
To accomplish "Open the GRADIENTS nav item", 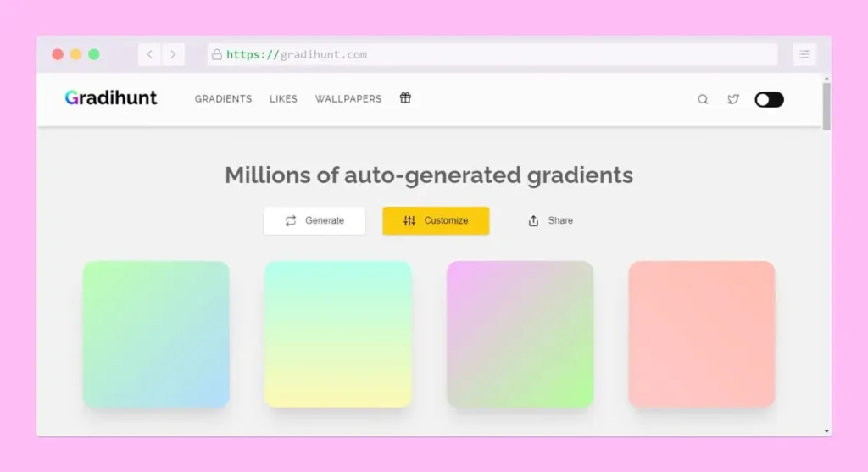I will [x=223, y=99].
